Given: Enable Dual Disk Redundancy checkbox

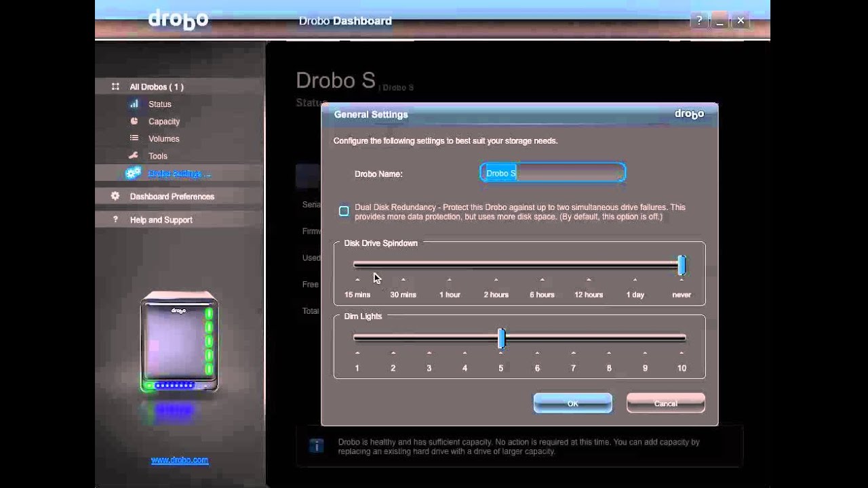Looking at the screenshot, I should click(344, 211).
